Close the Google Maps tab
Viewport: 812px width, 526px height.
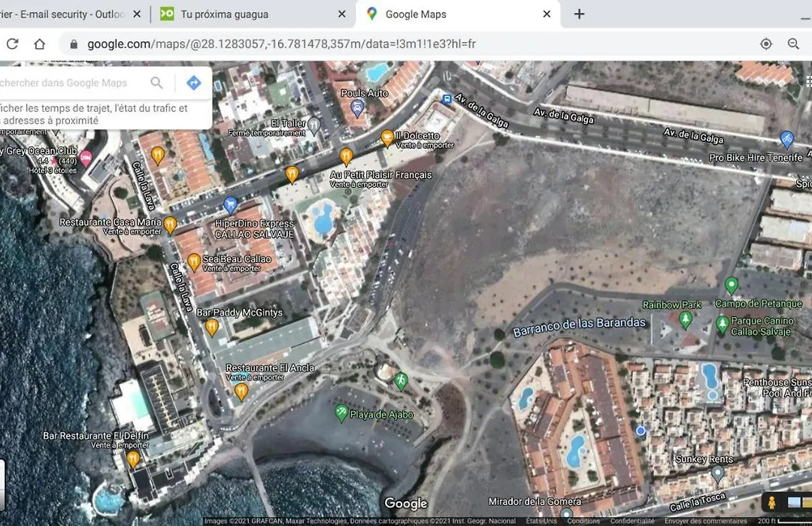tap(547, 14)
